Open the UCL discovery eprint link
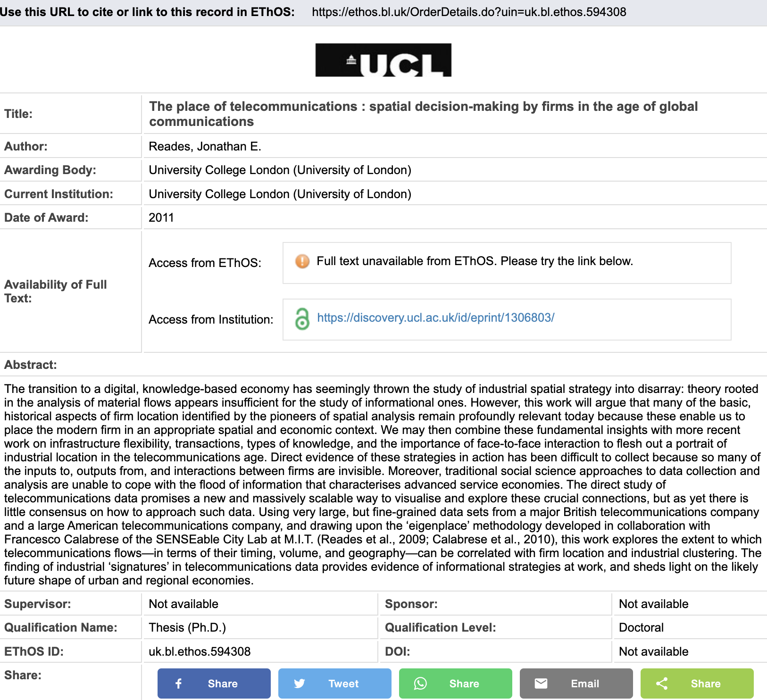The height and width of the screenshot is (700, 767). tap(435, 318)
